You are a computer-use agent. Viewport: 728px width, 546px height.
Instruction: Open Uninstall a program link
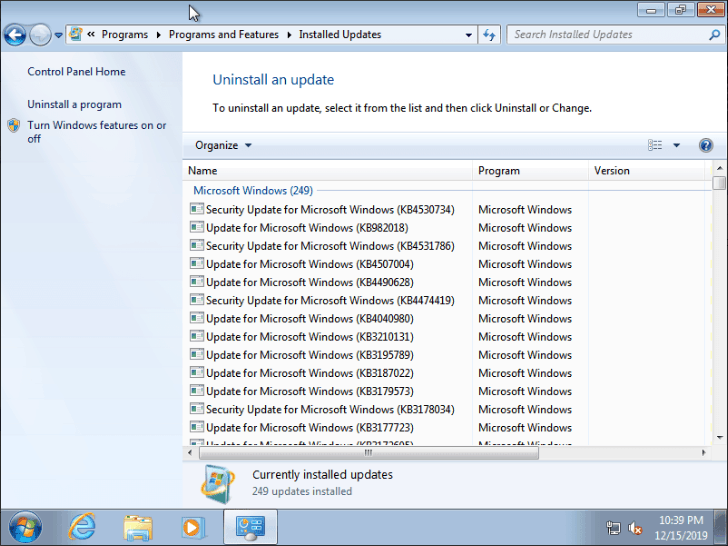pyautogui.click(x=74, y=104)
